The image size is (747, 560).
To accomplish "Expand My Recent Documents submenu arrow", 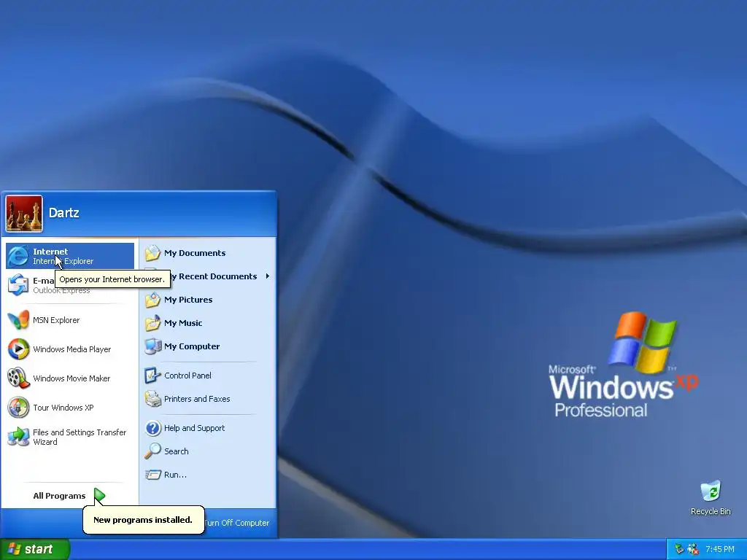I will pyautogui.click(x=268, y=276).
